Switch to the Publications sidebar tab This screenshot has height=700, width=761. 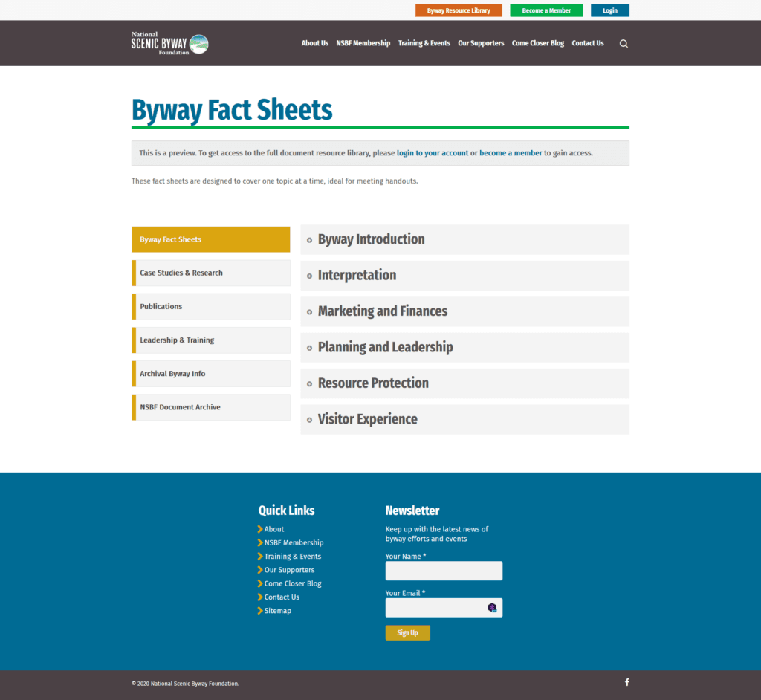(161, 306)
